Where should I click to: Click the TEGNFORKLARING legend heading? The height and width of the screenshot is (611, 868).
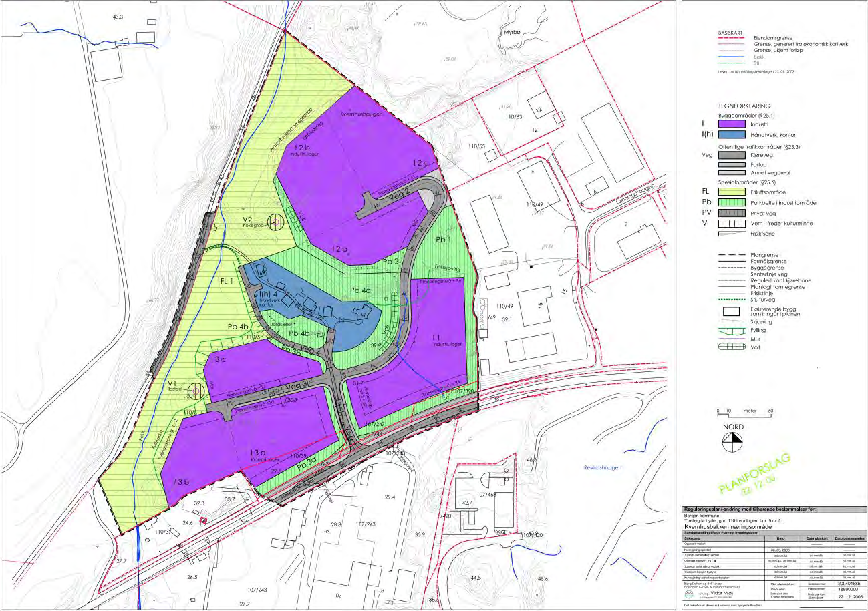(745, 106)
